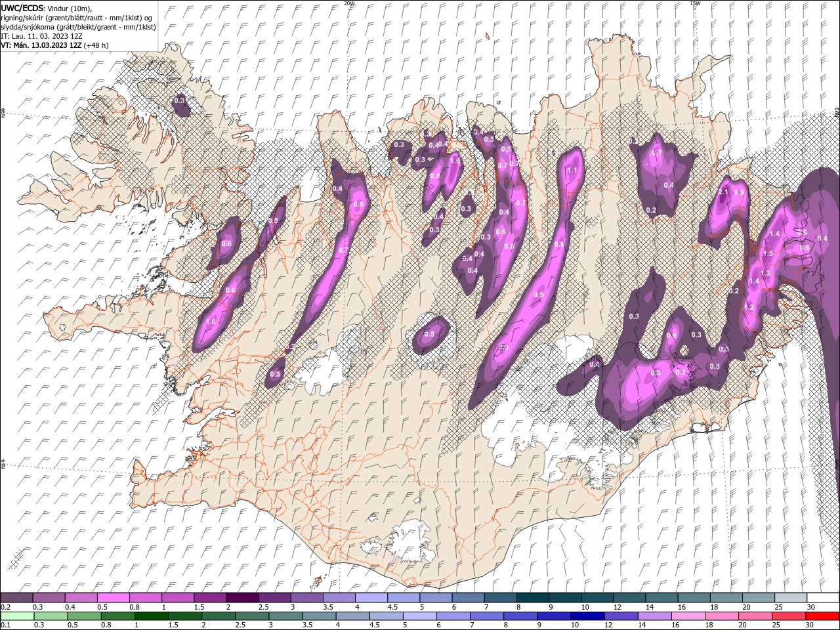Select the deep navy 10 swatch in the rain scale
This screenshot has height=630, width=840.
pyautogui.click(x=588, y=616)
